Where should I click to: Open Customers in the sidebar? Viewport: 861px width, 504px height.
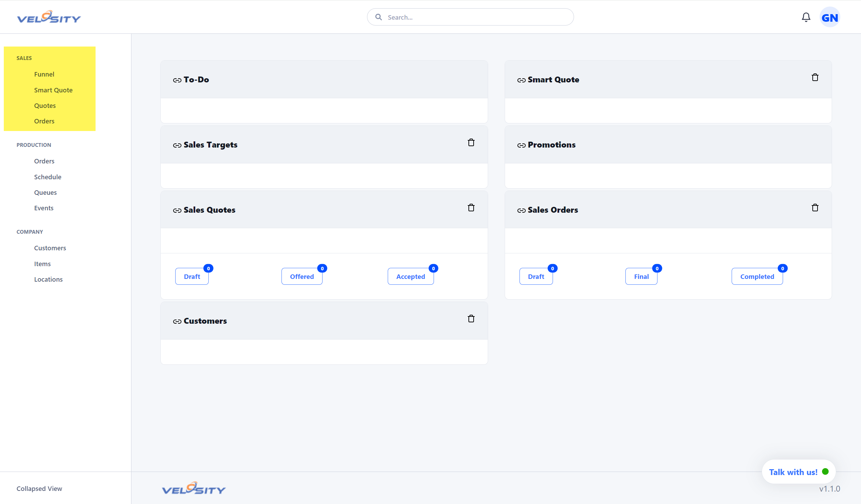click(x=50, y=248)
